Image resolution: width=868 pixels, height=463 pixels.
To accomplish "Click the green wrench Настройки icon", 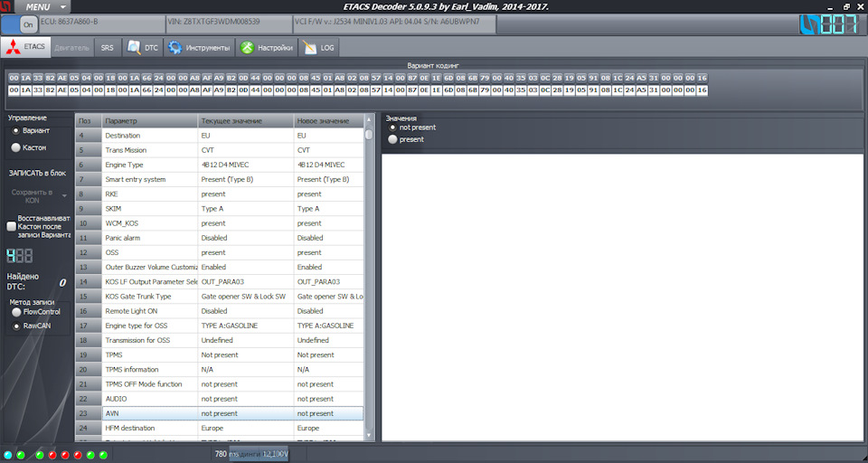I will tap(247, 48).
